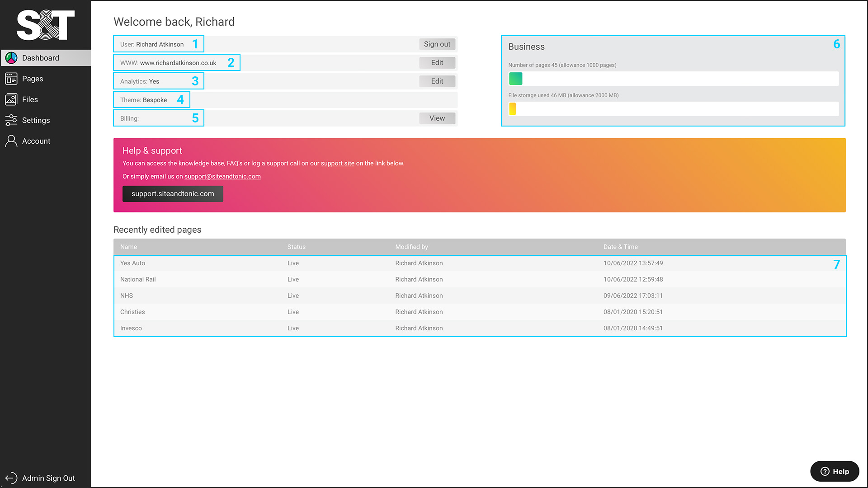Image resolution: width=868 pixels, height=488 pixels.
Task: Click the support@siteandtonic.com email link
Action: pos(222,177)
